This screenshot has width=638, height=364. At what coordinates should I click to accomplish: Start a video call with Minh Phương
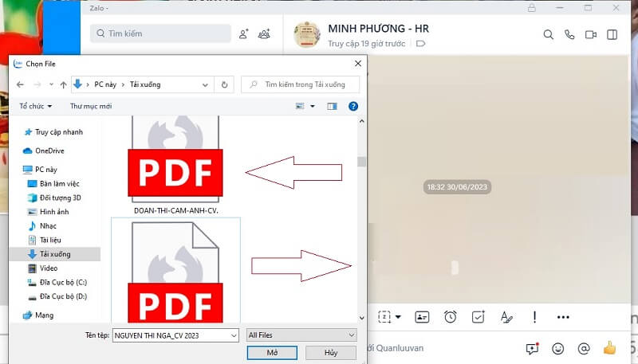[x=591, y=35]
